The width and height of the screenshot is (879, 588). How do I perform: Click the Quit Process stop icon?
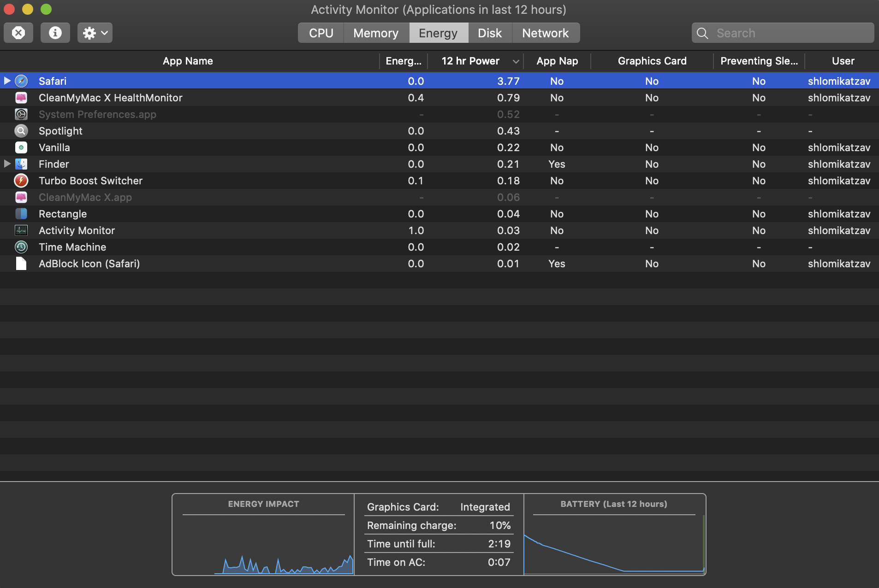pyautogui.click(x=18, y=33)
